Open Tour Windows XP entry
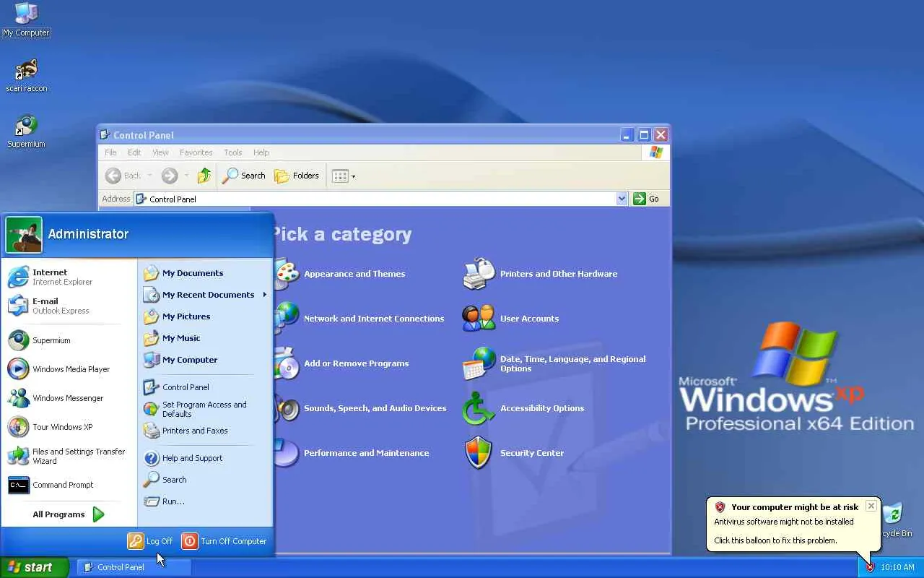 (x=69, y=427)
